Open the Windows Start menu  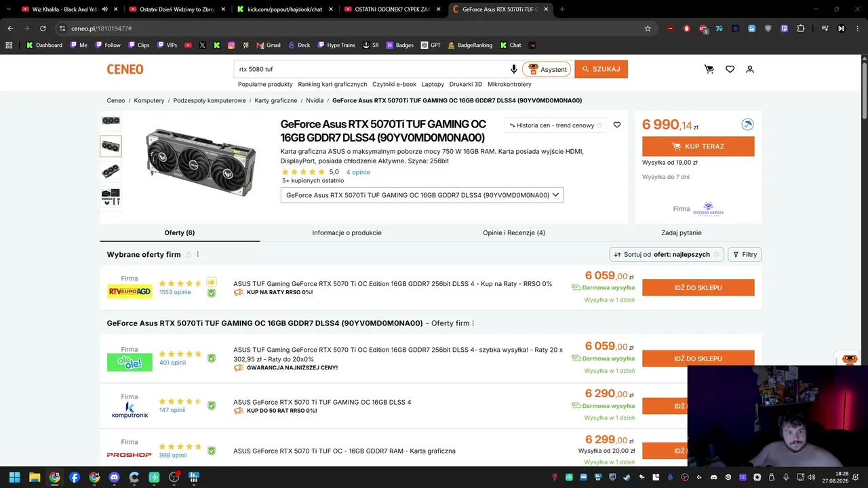[x=14, y=477]
